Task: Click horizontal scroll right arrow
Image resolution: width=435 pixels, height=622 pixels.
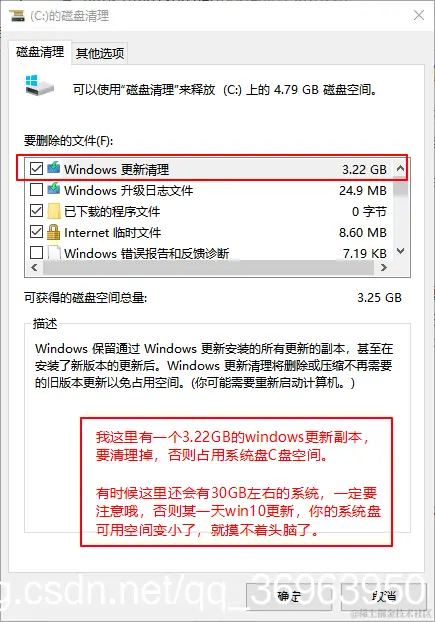Action: tap(383, 268)
